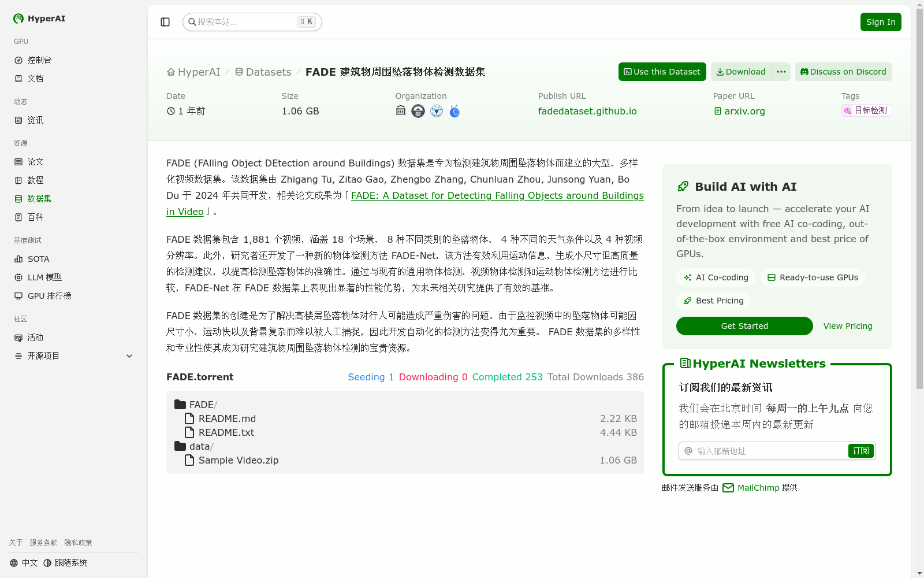Image resolution: width=924 pixels, height=578 pixels.
Task: Click Downloading 0 status text
Action: (433, 377)
